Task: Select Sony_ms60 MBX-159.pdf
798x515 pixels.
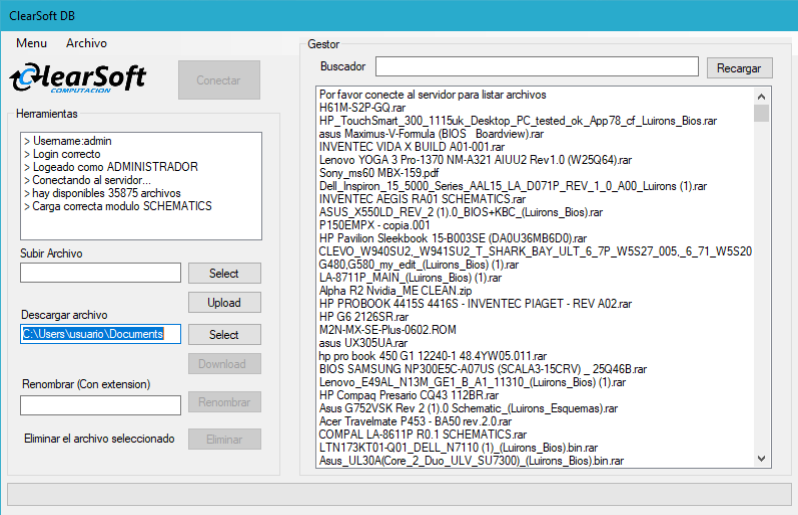Action: click(379, 173)
